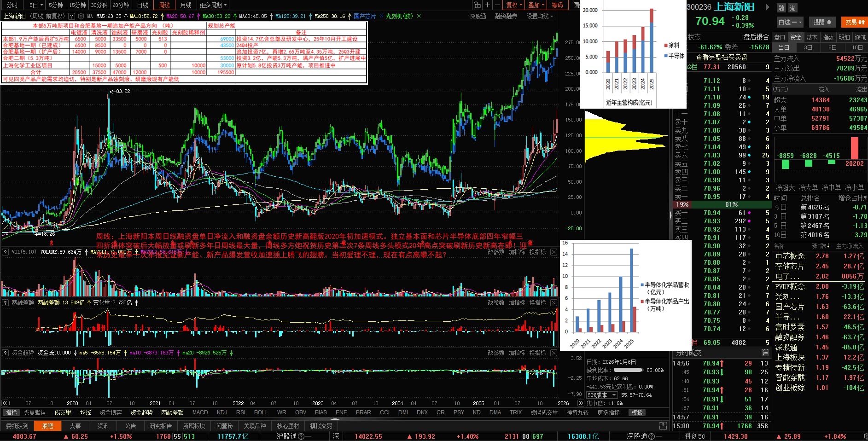The width and height of the screenshot is (868, 441).
Task: Set a price alert with 提醒 bell
Action: click(x=822, y=22)
